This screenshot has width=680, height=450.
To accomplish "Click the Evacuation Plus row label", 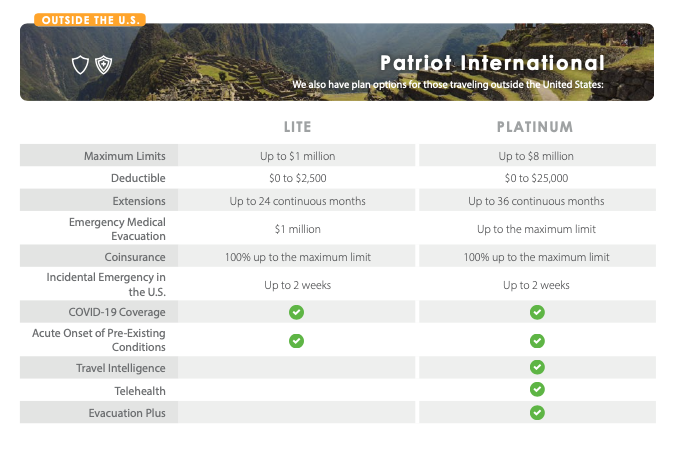I will click(128, 412).
